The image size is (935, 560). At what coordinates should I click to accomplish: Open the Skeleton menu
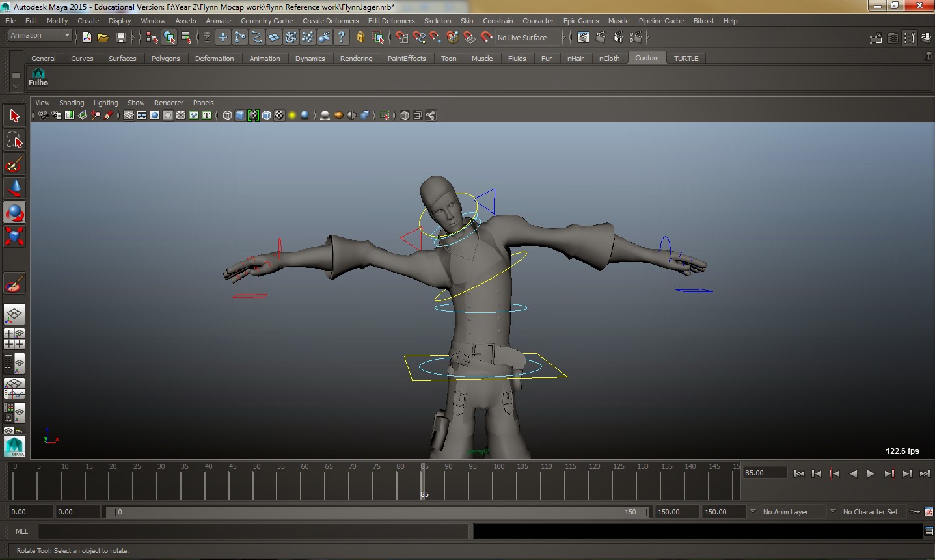[x=437, y=21]
